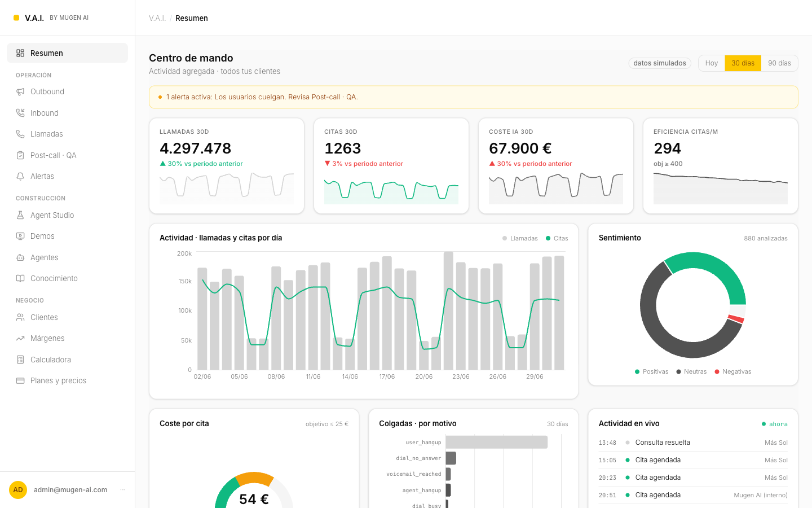
Task: Select the Hoy time range
Action: pyautogui.click(x=712, y=63)
